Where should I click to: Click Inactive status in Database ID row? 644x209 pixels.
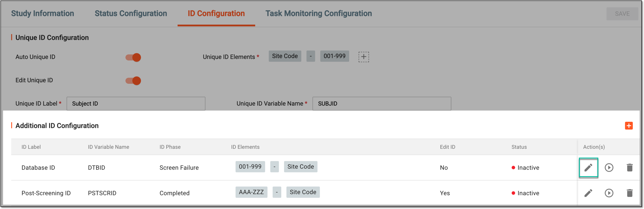coord(526,168)
